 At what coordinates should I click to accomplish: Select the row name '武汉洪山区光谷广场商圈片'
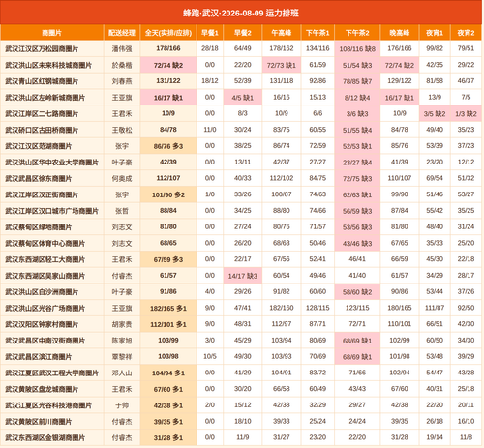(x=45, y=308)
